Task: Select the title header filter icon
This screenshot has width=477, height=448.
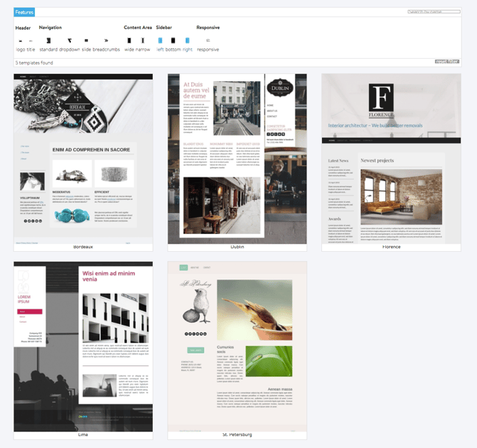Action: tap(31, 40)
